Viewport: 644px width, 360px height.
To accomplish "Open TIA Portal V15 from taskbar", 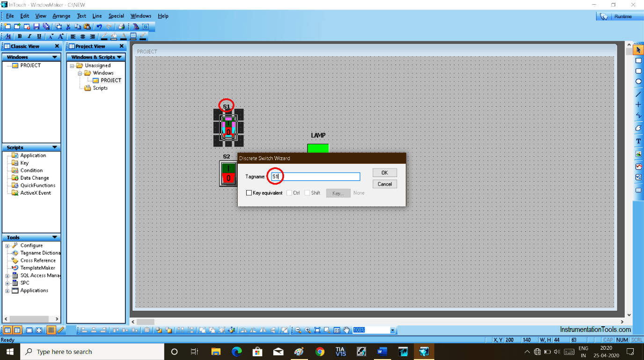I will pos(340,352).
